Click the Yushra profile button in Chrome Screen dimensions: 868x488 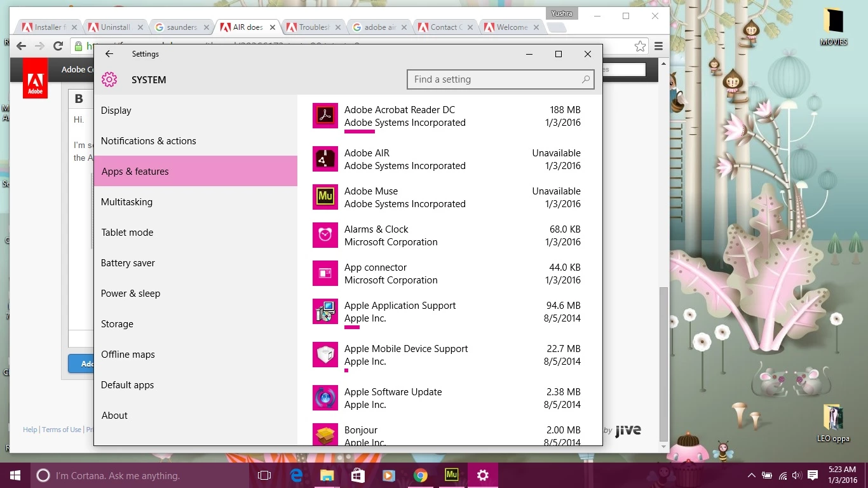click(x=563, y=13)
